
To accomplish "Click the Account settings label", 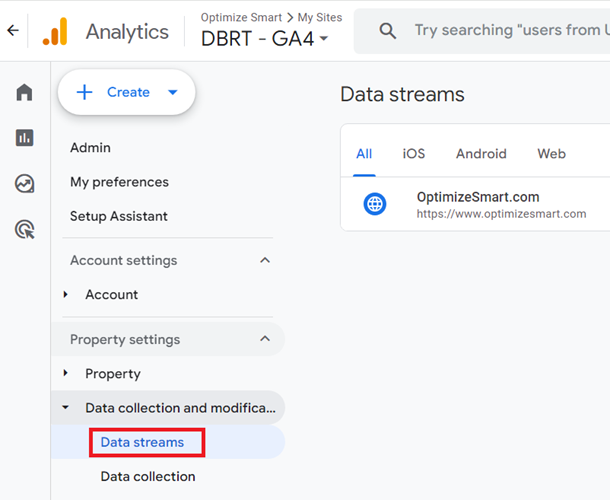I will pyautogui.click(x=123, y=260).
